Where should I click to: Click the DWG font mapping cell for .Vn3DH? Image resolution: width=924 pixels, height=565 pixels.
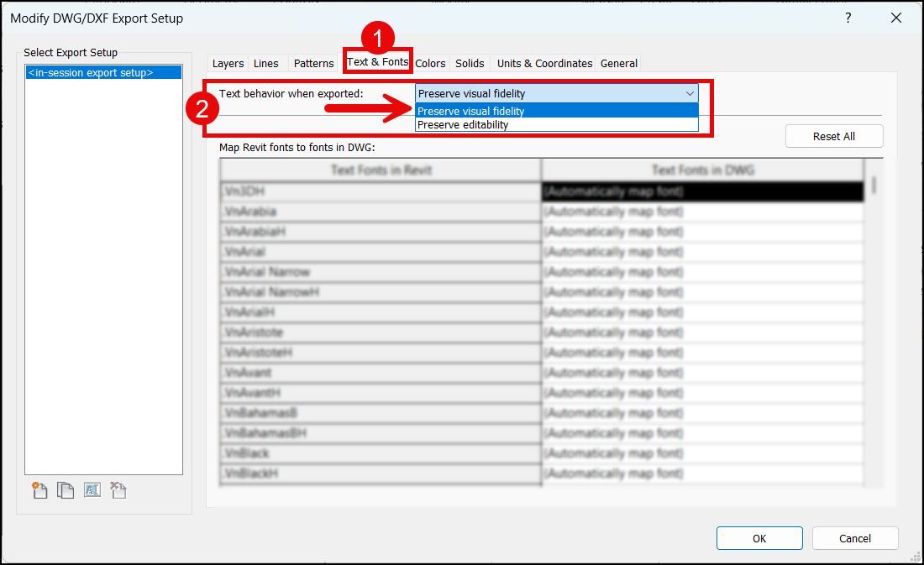tap(702, 191)
